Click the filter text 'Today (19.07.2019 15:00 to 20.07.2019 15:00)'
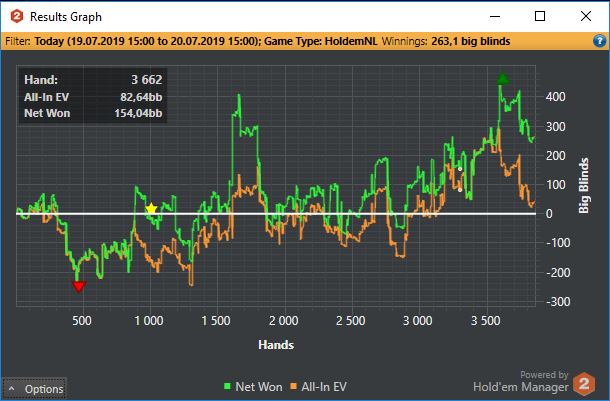The image size is (610, 401). (147, 41)
